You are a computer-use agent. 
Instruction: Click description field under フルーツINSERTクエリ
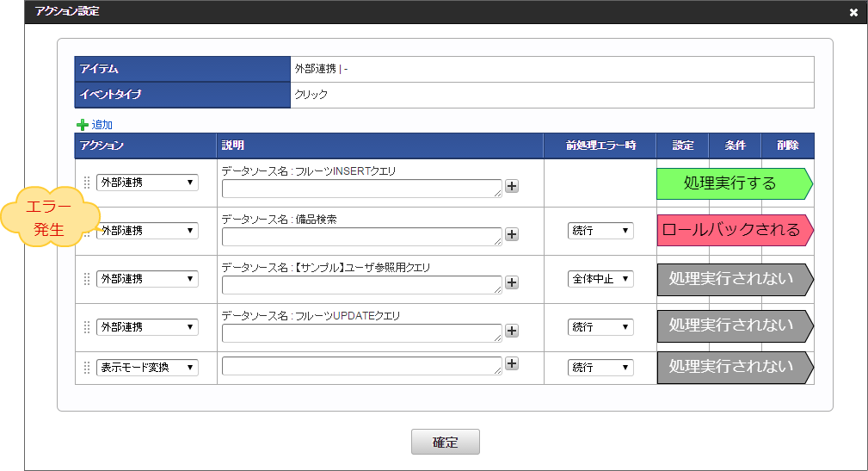click(x=361, y=189)
